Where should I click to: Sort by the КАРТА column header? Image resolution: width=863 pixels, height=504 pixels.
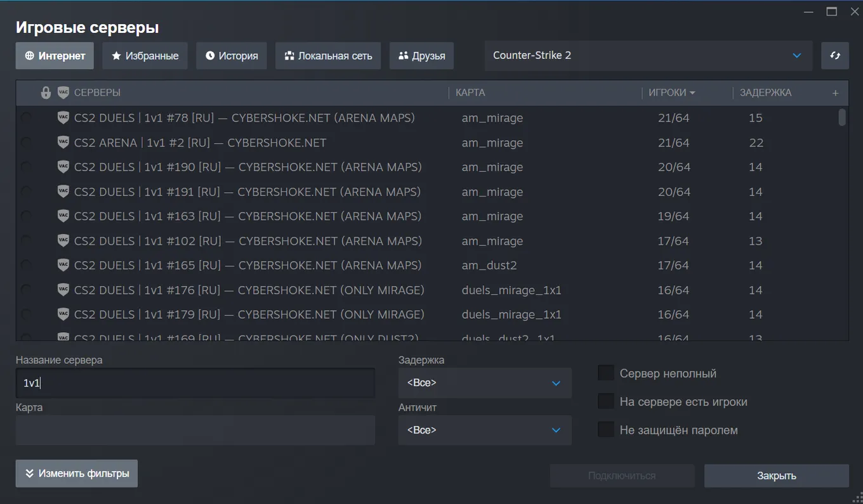tap(470, 93)
